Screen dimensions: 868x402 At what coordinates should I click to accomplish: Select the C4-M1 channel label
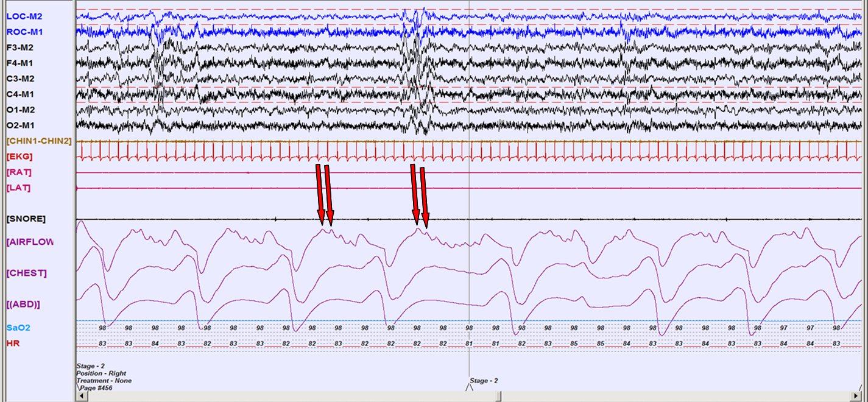[x=21, y=94]
